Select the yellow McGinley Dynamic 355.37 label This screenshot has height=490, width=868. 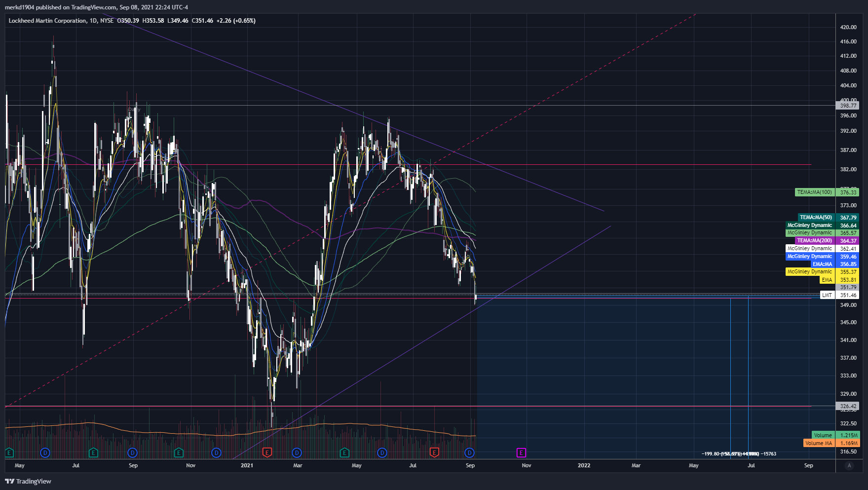click(810, 272)
